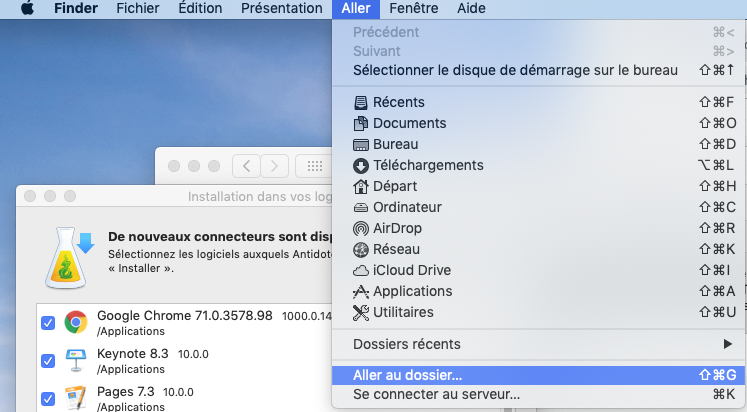Click the Départ house icon
This screenshot has height=412, width=747.
coord(361,186)
